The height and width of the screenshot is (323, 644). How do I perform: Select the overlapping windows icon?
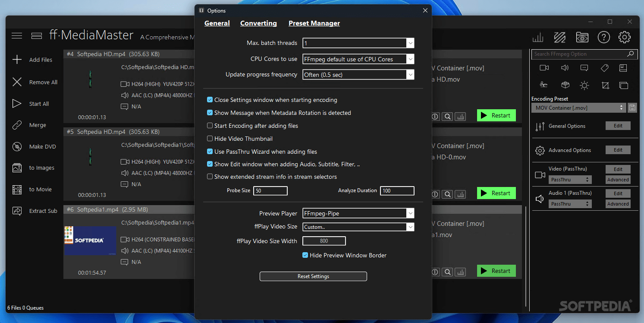point(624,85)
